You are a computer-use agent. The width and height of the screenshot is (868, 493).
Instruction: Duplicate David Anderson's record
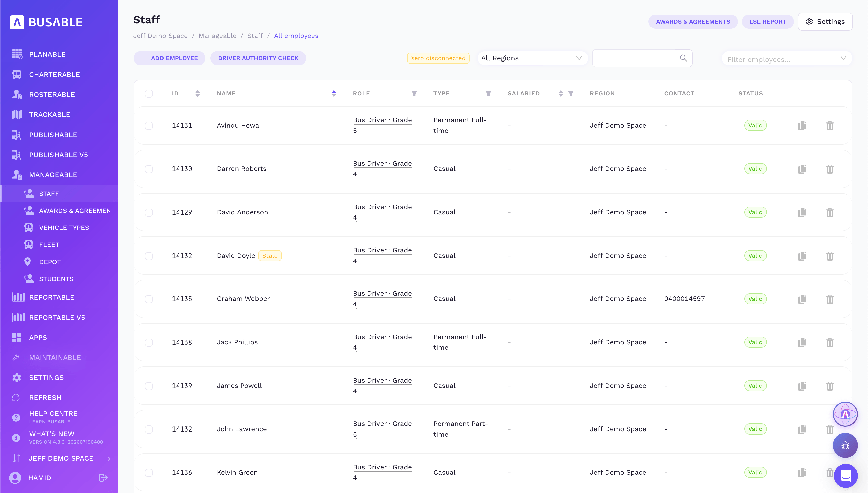tap(802, 212)
